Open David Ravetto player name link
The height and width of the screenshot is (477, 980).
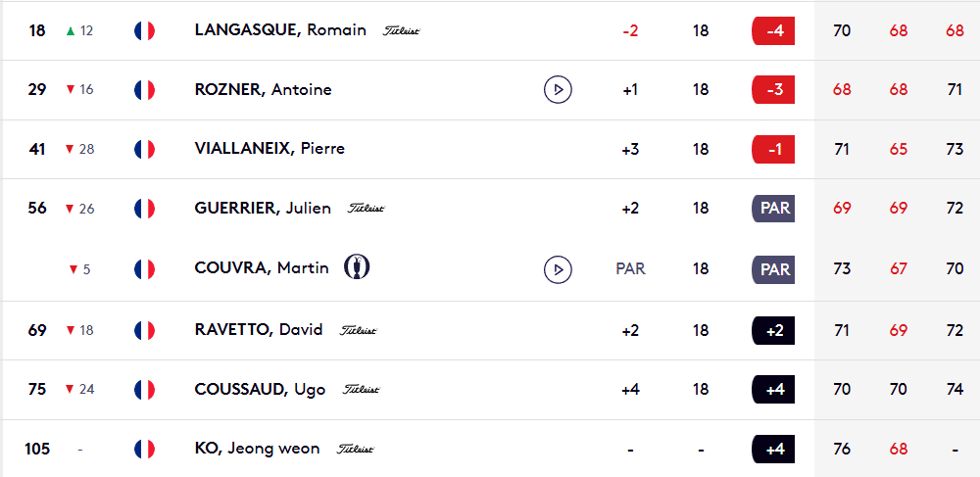pos(259,330)
